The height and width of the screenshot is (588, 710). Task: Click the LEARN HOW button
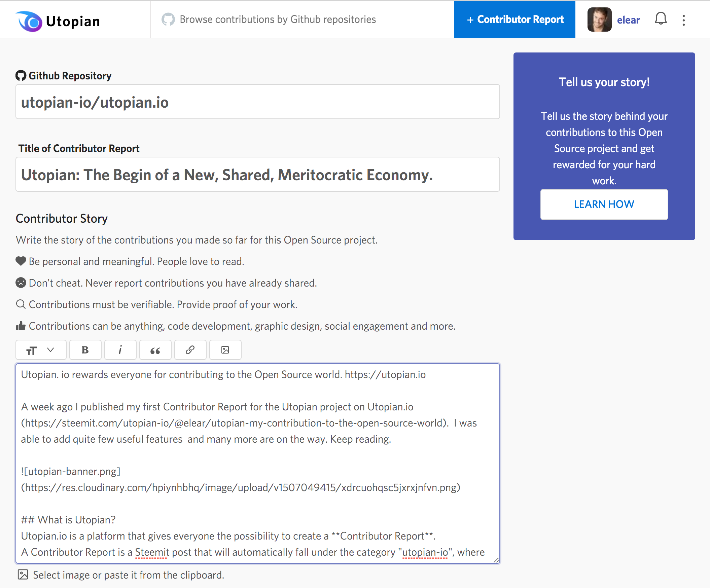[x=604, y=204]
